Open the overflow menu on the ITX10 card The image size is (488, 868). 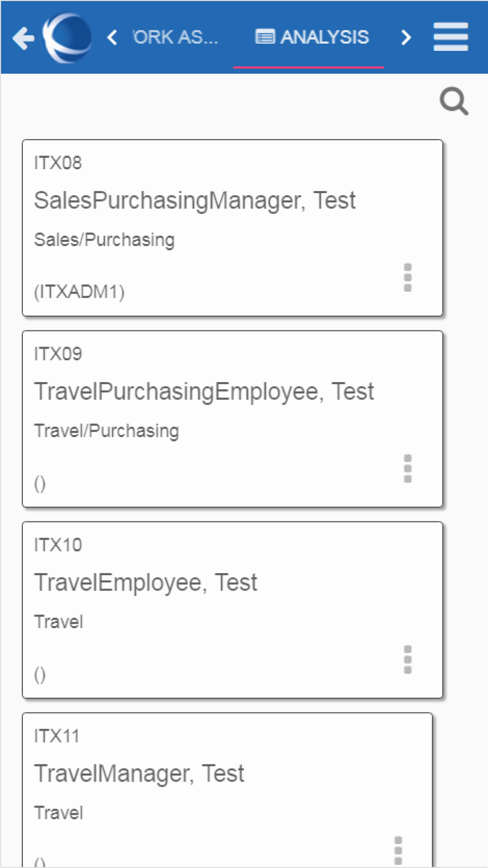pyautogui.click(x=407, y=659)
